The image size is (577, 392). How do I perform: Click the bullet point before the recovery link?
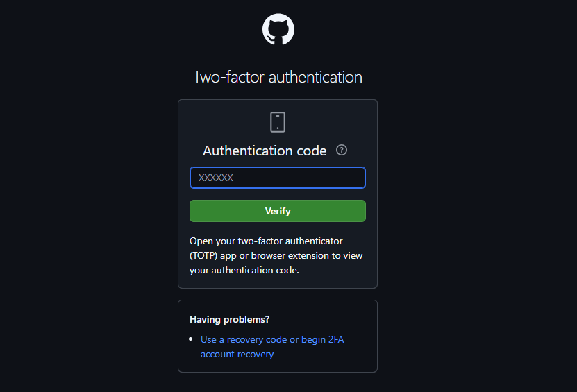(x=192, y=340)
